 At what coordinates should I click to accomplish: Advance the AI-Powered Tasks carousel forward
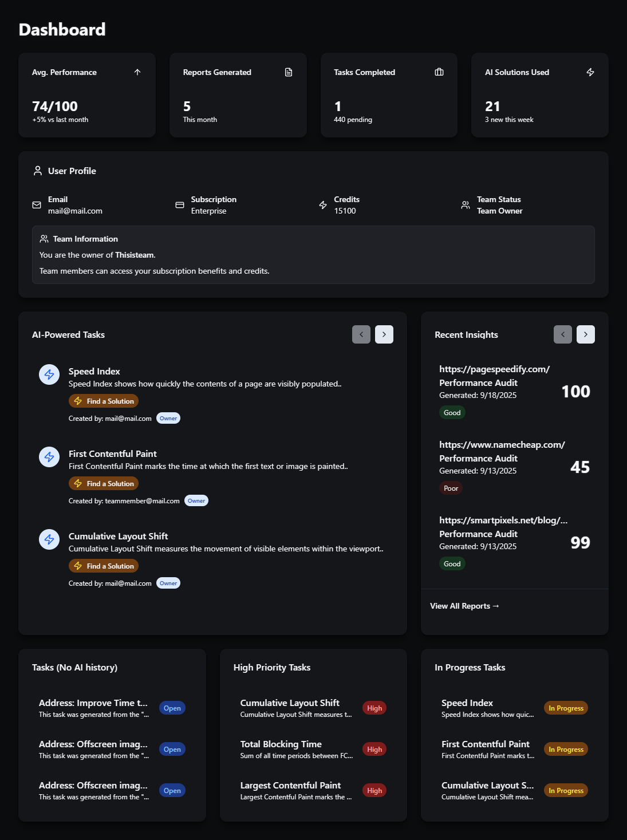[384, 334]
